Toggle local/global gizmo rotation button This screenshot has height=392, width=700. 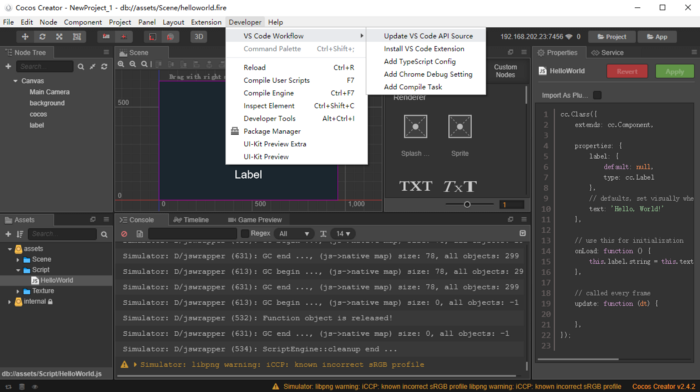tap(124, 37)
